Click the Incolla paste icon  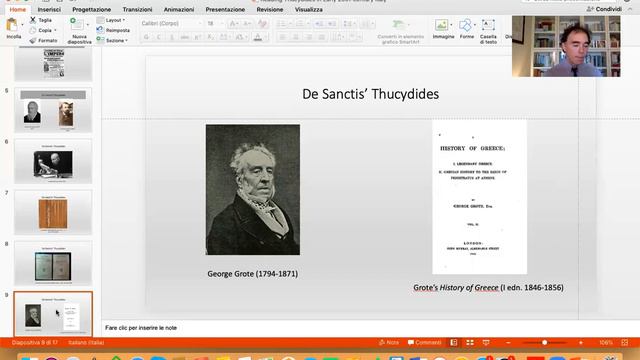(12, 25)
